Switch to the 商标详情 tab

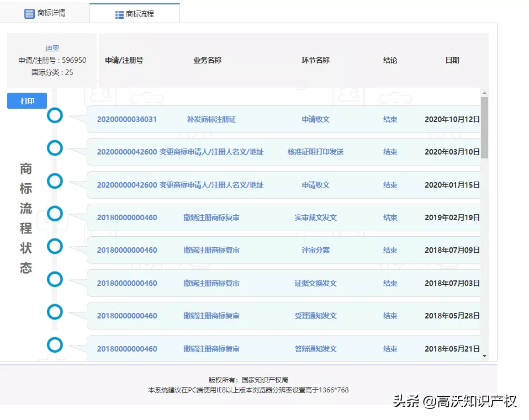point(47,13)
